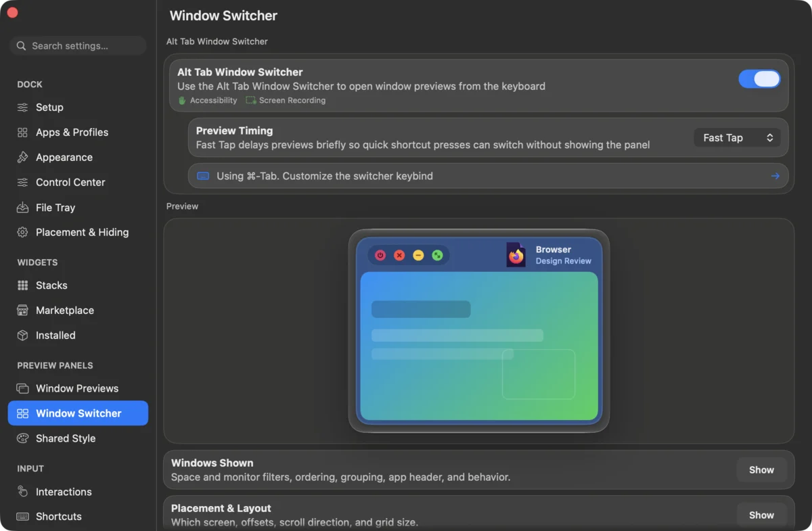
Task: Click the Appearance paintbrush icon
Action: tap(22, 158)
